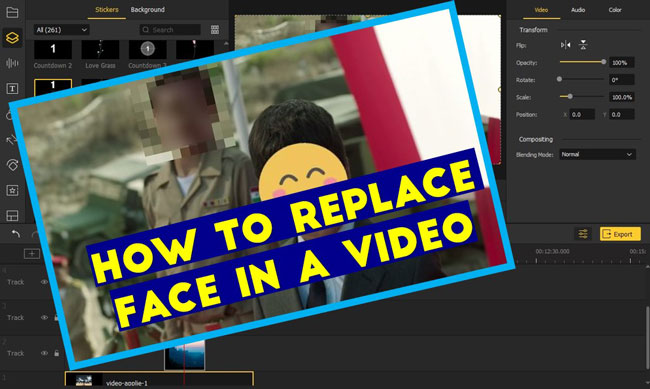Select the video-applie-1 clip on timeline

(159, 380)
